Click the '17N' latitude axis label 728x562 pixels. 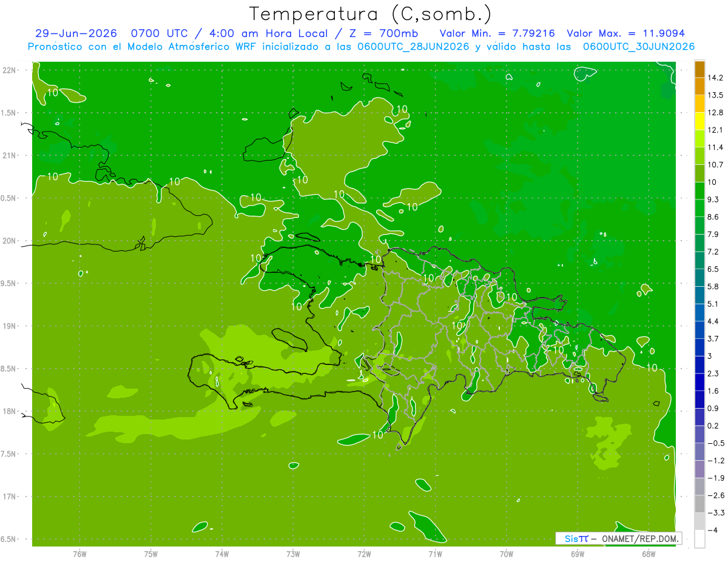point(10,497)
